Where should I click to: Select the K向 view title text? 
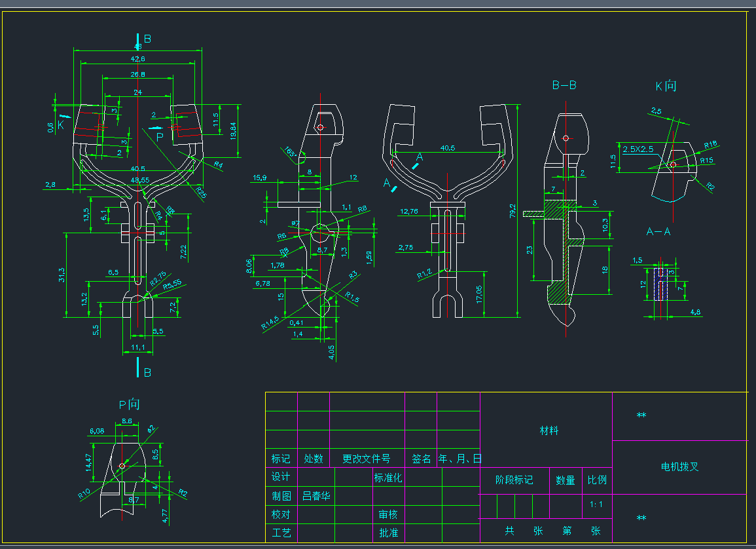[x=666, y=86]
